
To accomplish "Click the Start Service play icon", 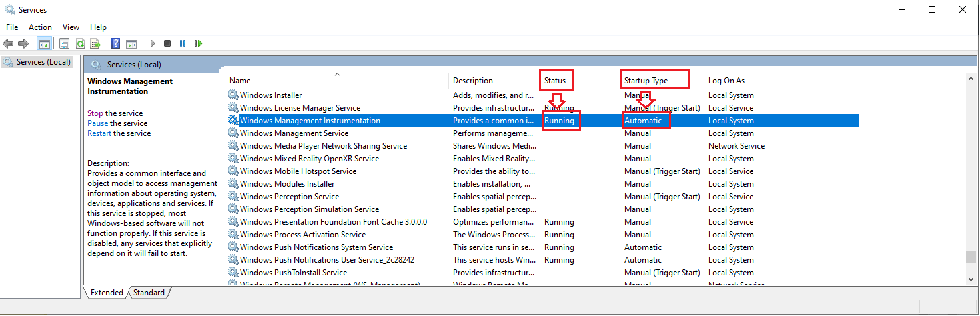I will pyautogui.click(x=153, y=43).
